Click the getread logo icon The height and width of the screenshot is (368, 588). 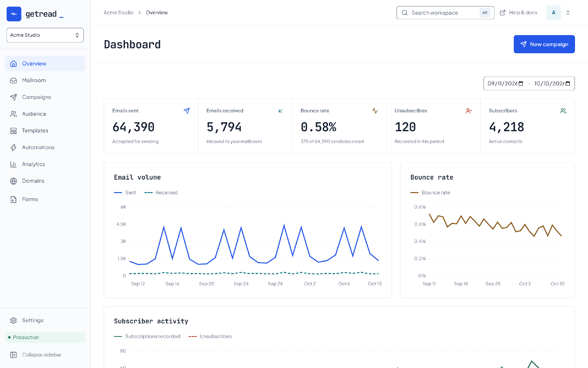[14, 14]
